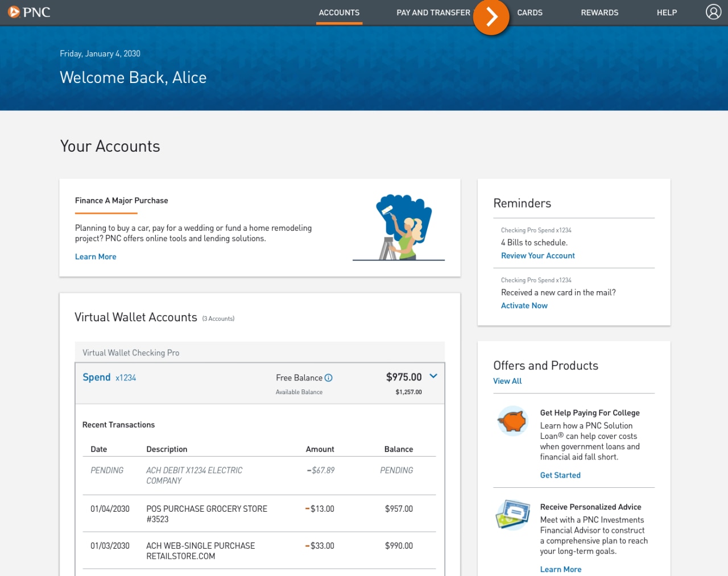Click the Personalized Advice offer icon
This screenshot has height=576, width=728.
(x=512, y=515)
